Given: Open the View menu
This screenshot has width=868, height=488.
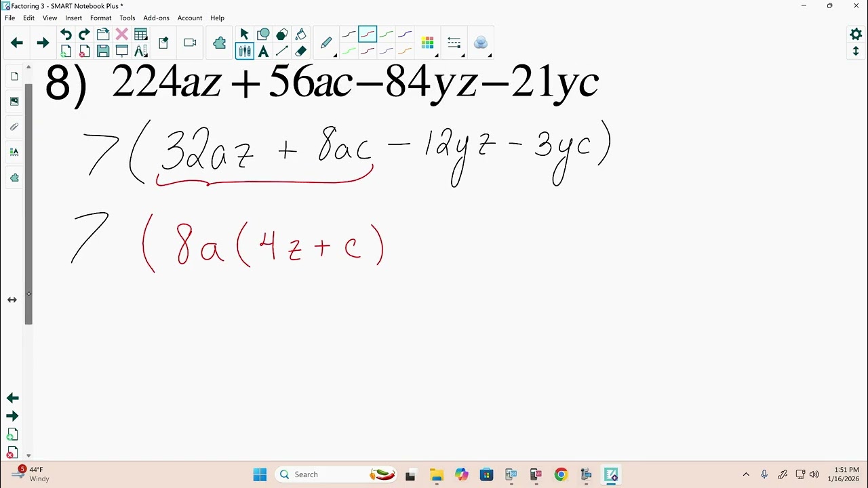Looking at the screenshot, I should click(50, 18).
